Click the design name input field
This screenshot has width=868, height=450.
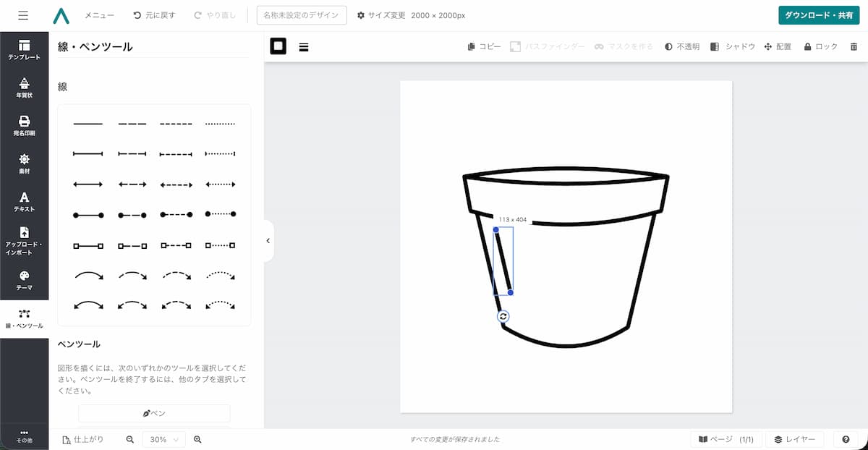coord(302,15)
